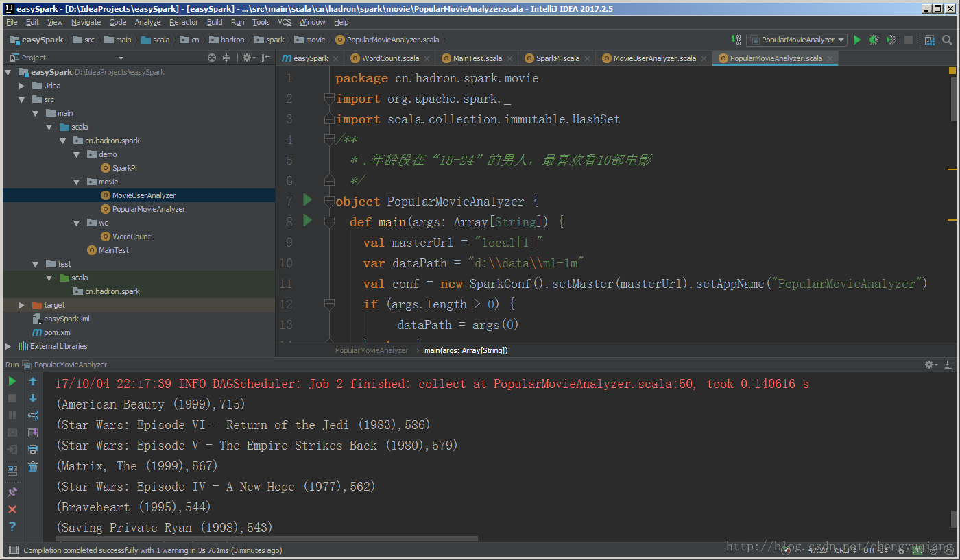This screenshot has width=960, height=560.
Task: Collapse the demo package
Action: click(77, 154)
